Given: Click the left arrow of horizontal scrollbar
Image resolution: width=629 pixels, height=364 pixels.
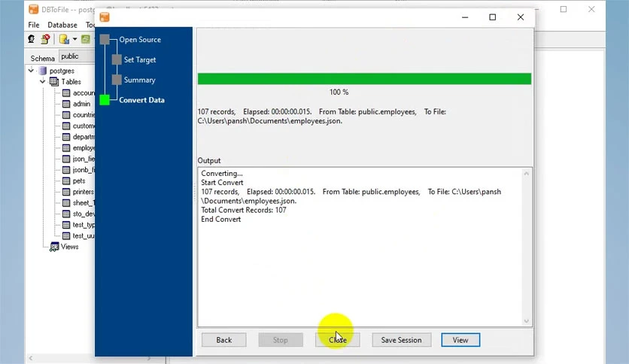Looking at the screenshot, I should 31,358.
